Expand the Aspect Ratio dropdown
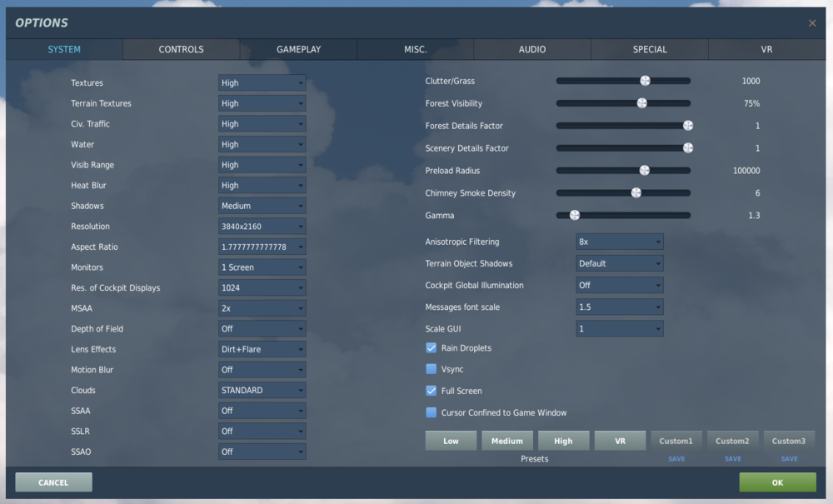This screenshot has height=504, width=833. tap(262, 247)
